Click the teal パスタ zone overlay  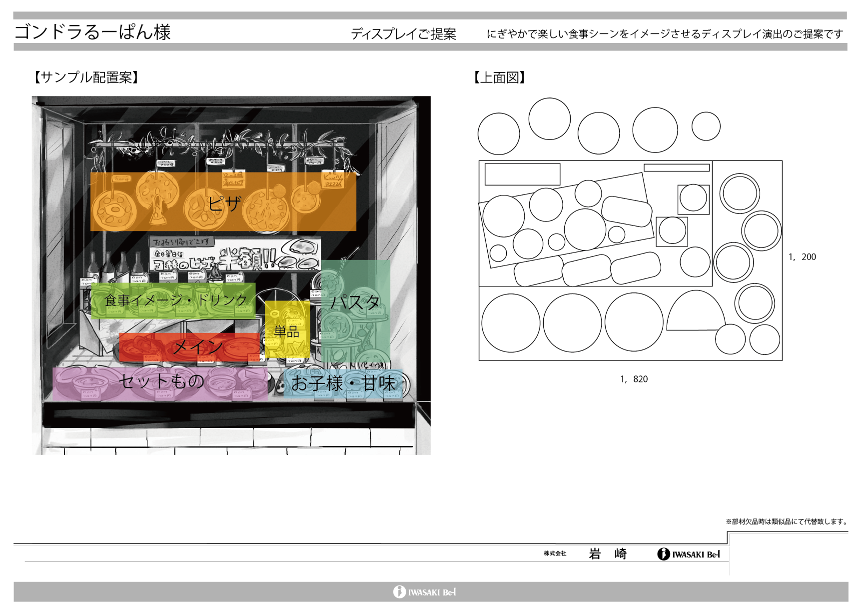coord(355,310)
